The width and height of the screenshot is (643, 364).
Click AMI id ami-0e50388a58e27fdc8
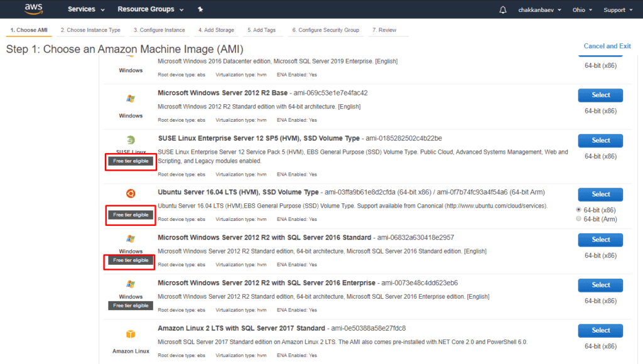point(368,328)
